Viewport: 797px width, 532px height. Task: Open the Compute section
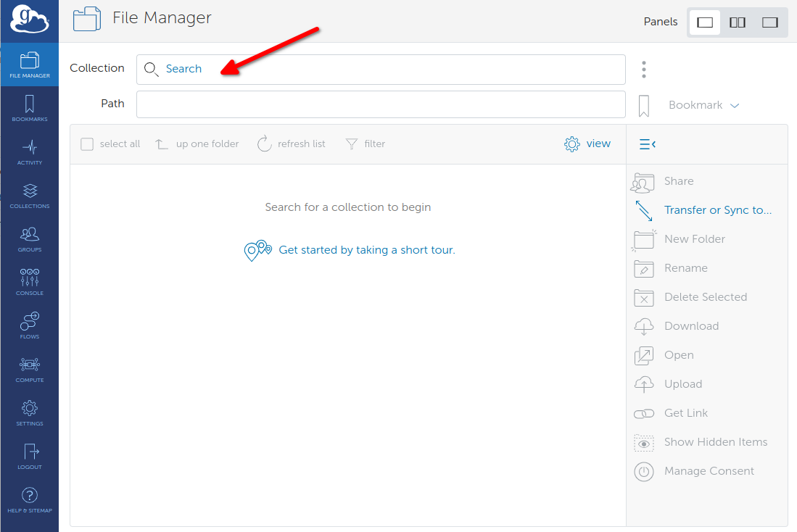pos(30,369)
